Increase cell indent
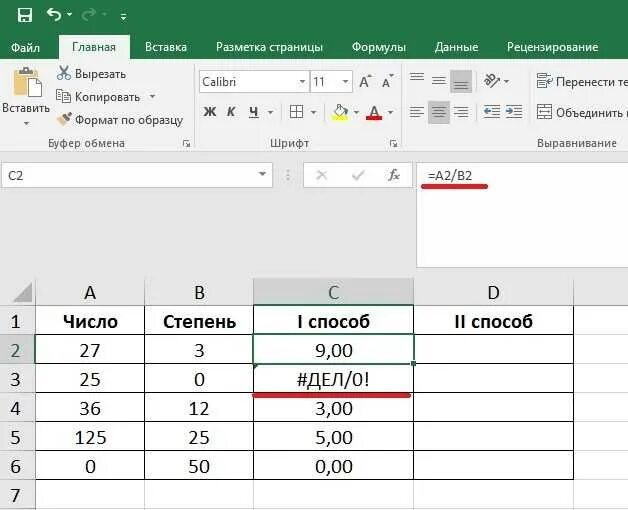 point(514,112)
